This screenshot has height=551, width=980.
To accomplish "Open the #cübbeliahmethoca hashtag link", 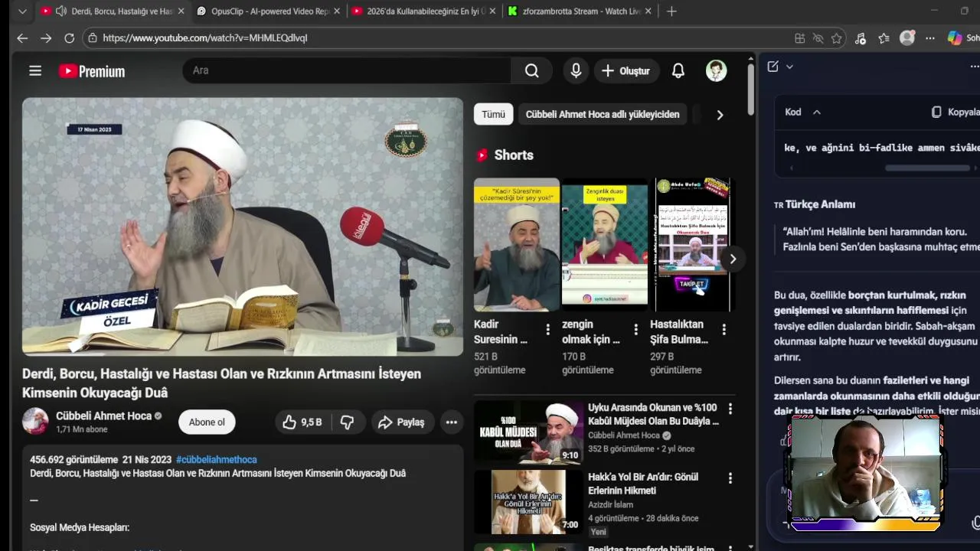I will point(217,459).
